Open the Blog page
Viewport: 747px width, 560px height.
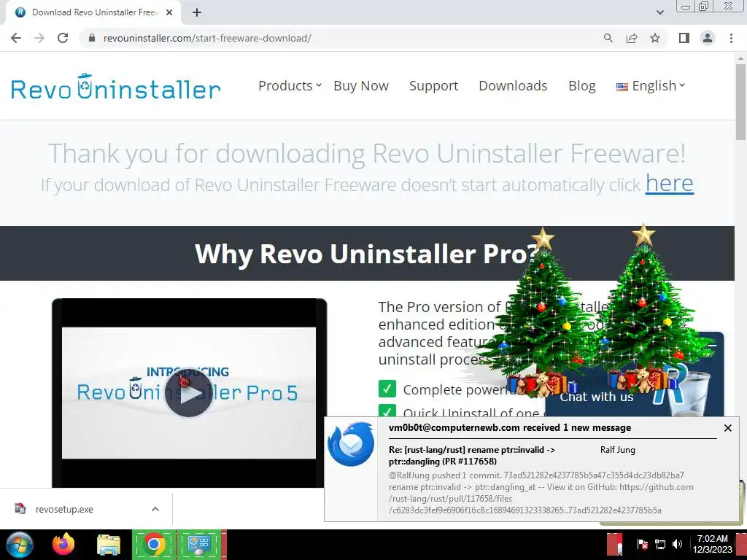581,86
